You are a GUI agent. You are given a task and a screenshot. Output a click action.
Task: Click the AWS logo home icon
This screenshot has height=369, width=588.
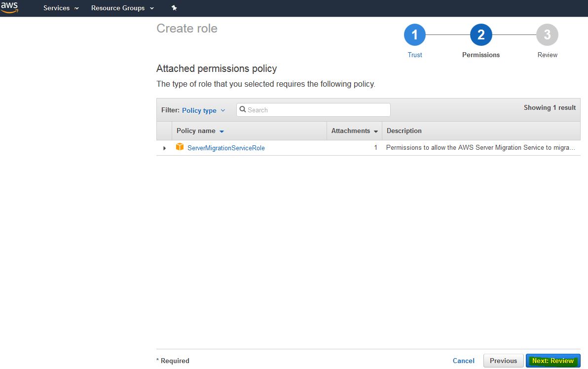coord(9,7)
